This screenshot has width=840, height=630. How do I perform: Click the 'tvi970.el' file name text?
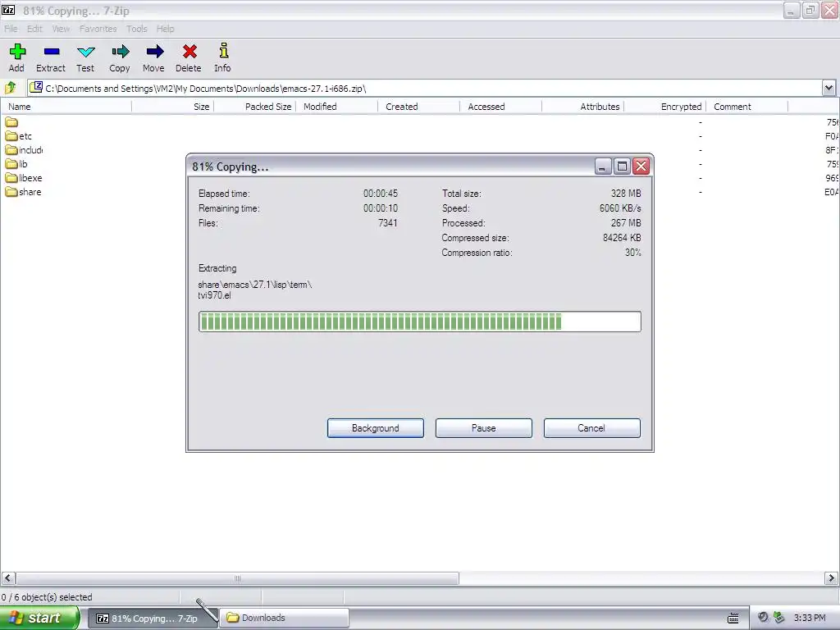[214, 295]
